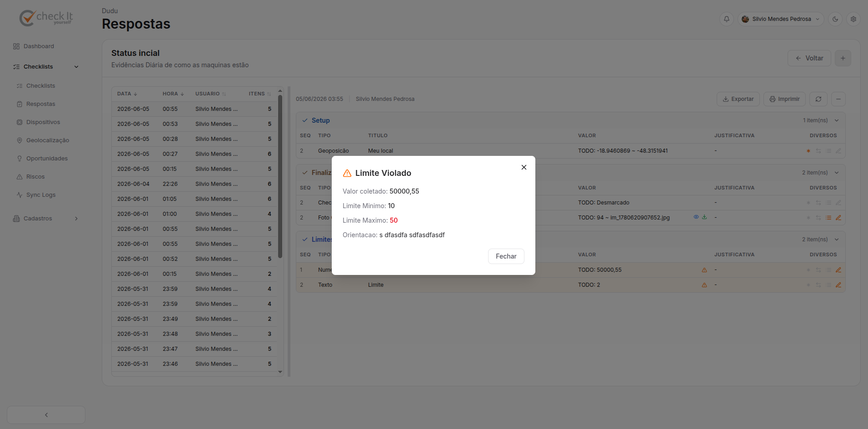Toggle the Setup section checkmark
The width and height of the screenshot is (868, 429).
[x=305, y=120]
